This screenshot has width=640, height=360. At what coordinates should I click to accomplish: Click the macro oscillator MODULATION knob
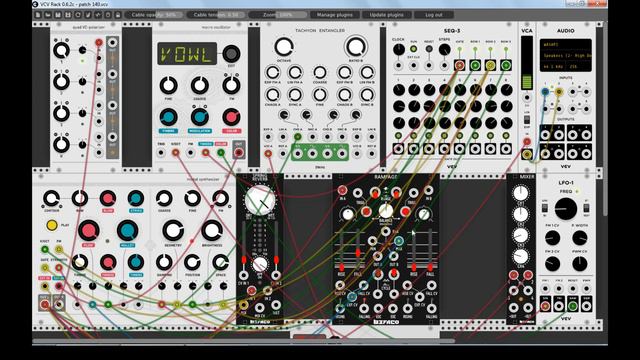coord(200,117)
